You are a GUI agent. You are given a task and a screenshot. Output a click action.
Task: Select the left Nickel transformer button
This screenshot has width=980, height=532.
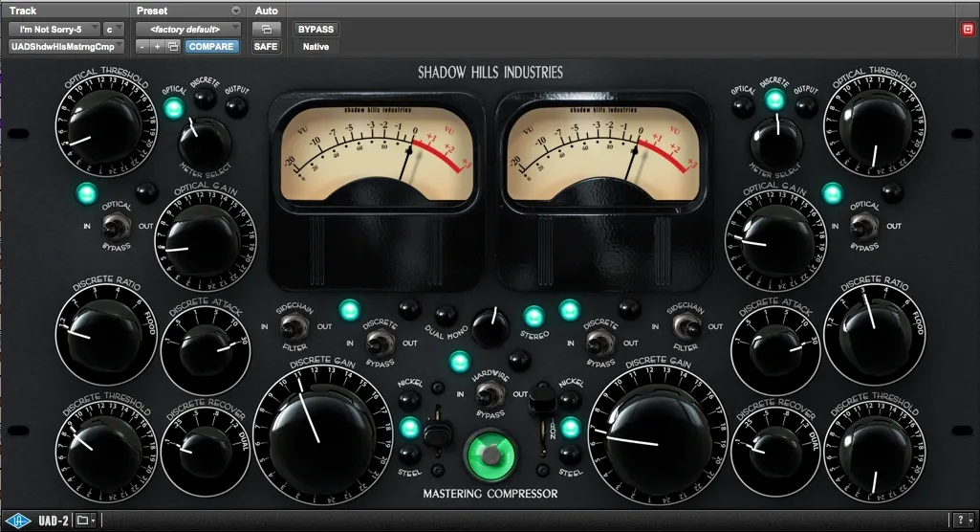point(409,399)
